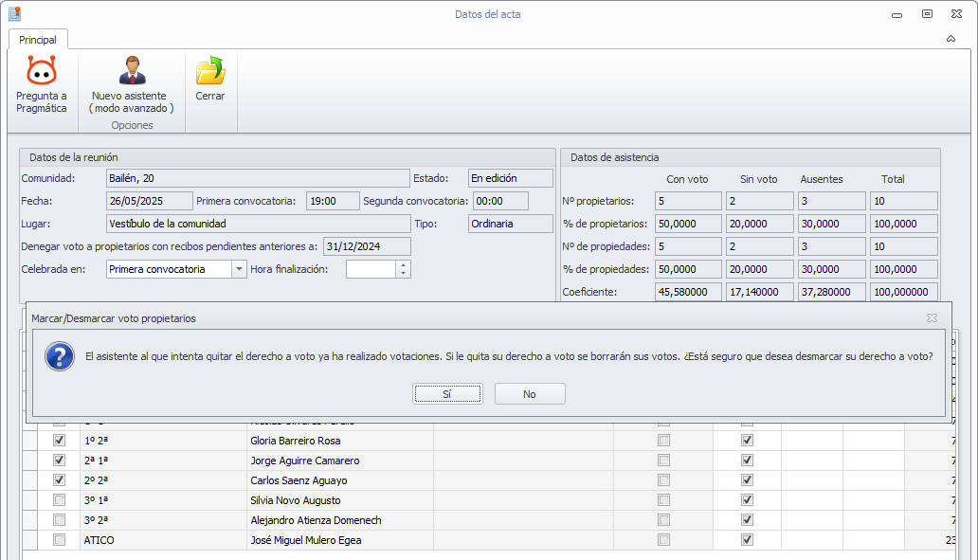Click Coeficiente Total value 100,000000
This screenshot has height=560, width=978.
pos(904,292)
